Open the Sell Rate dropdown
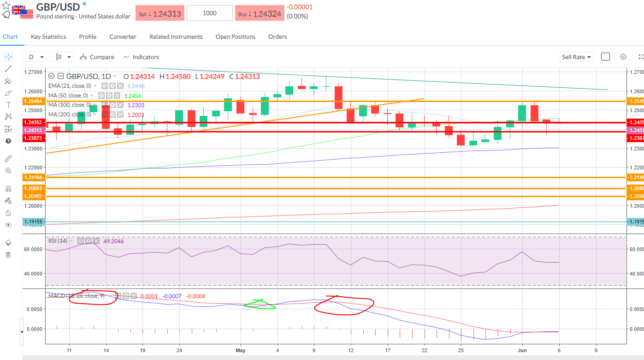The width and height of the screenshot is (644, 360). point(576,56)
